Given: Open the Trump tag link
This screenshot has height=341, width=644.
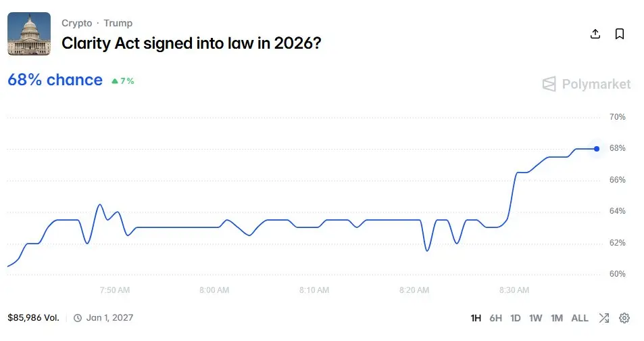Looking at the screenshot, I should click(118, 23).
